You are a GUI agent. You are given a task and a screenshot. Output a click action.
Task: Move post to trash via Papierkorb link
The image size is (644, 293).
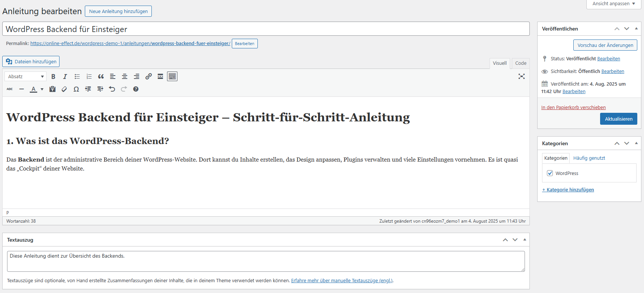click(x=573, y=108)
